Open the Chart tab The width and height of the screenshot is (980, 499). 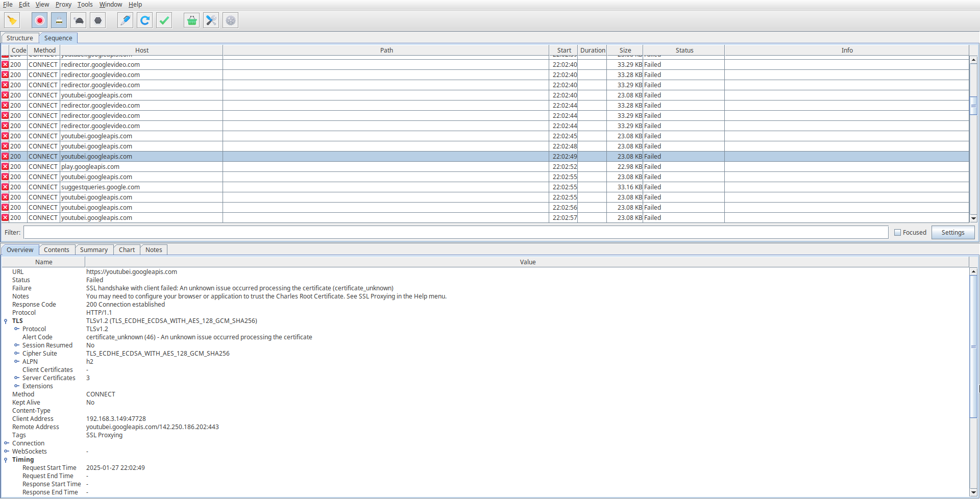tap(127, 250)
